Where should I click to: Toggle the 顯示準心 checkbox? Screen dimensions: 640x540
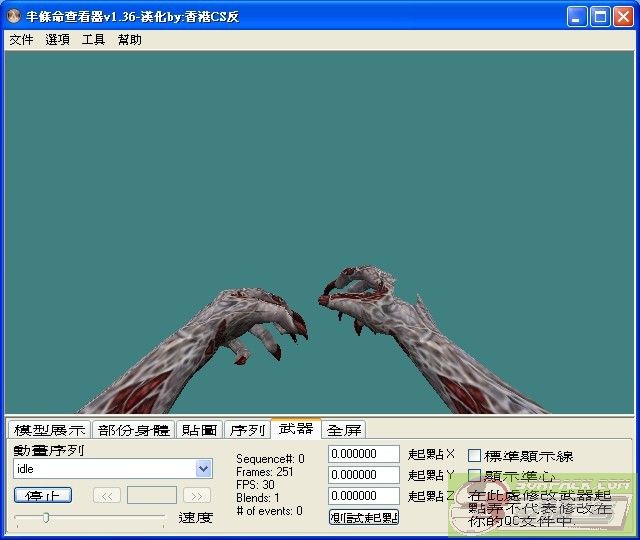[x=475, y=476]
